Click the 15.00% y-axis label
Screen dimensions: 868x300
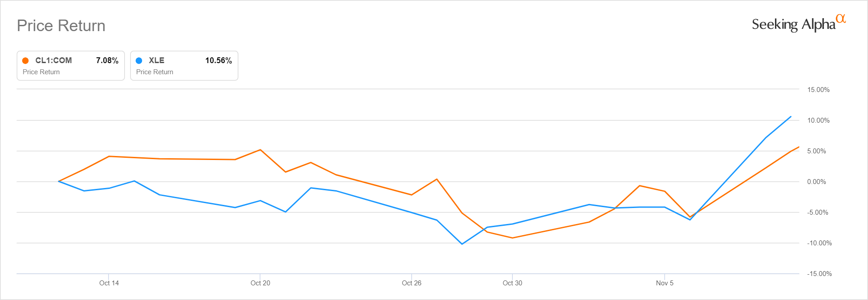pos(818,90)
